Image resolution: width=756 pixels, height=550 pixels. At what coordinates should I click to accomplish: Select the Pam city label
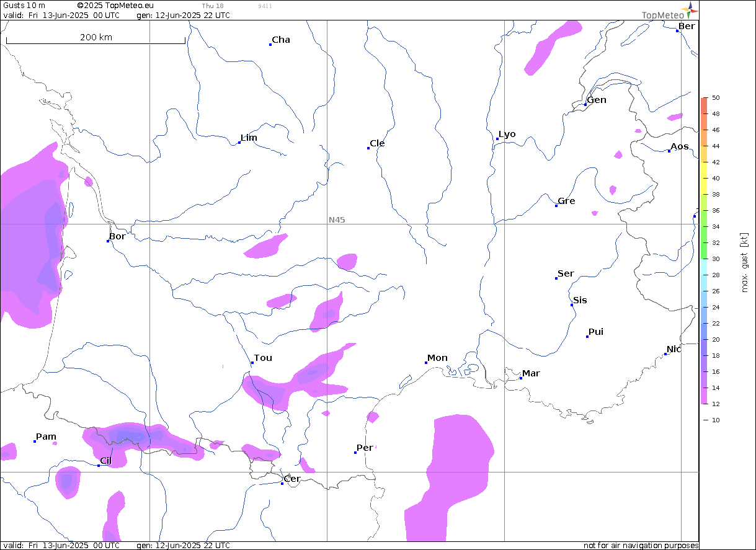pos(46,437)
